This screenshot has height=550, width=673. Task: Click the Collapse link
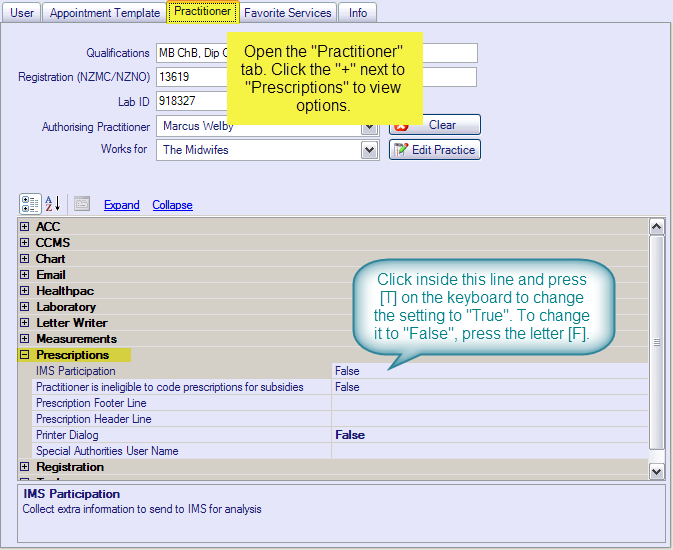pyautogui.click(x=173, y=205)
